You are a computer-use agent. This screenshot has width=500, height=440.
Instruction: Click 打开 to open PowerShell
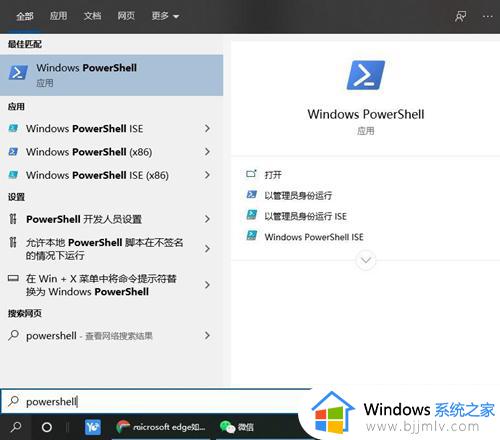[x=273, y=175]
